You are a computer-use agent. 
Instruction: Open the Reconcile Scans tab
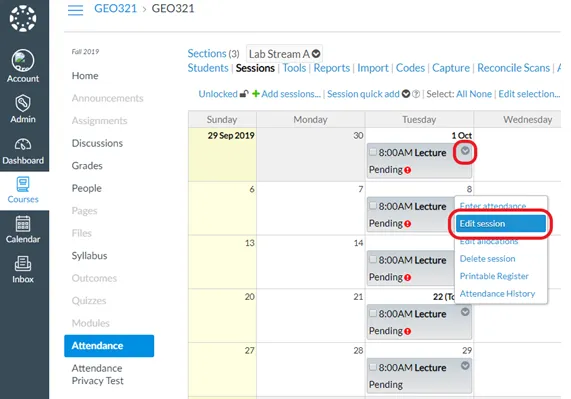click(513, 68)
